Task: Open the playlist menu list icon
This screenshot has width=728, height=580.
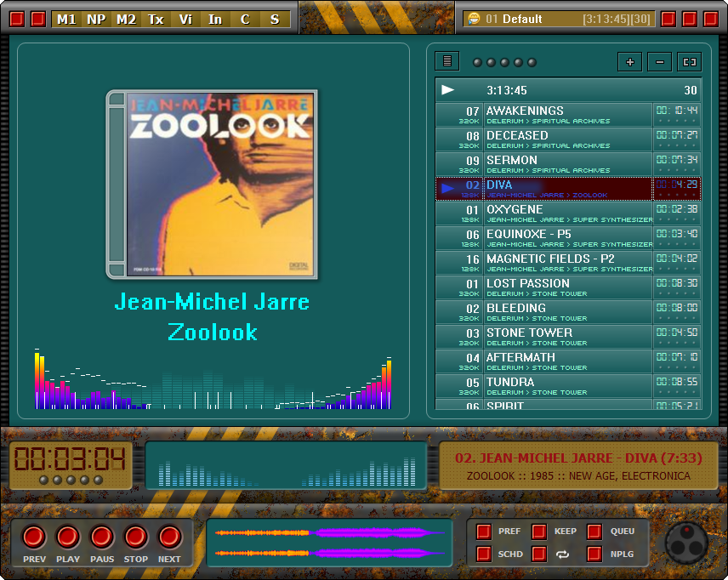Action: (446, 61)
